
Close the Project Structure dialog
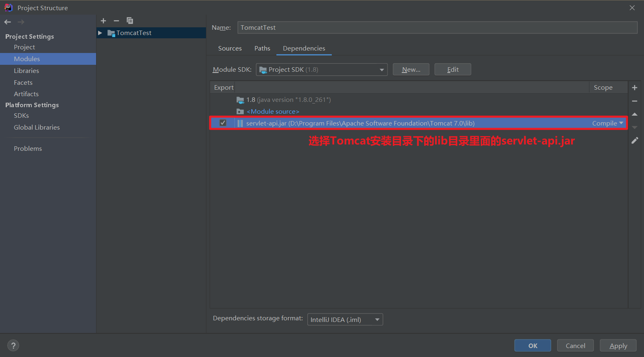(x=632, y=8)
